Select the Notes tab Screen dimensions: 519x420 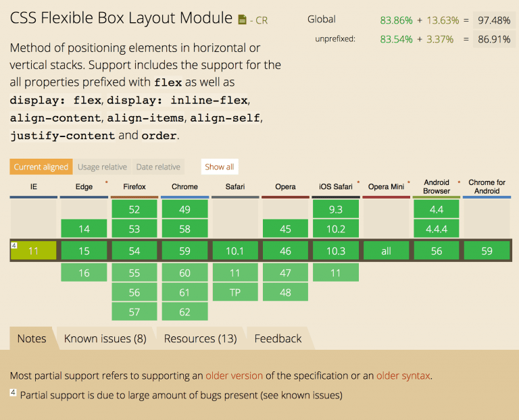[x=32, y=338]
